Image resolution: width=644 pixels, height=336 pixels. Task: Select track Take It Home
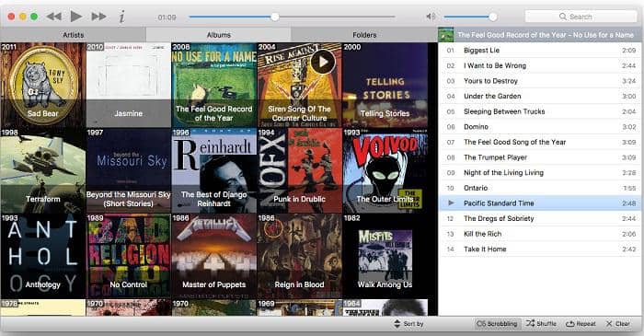point(540,249)
